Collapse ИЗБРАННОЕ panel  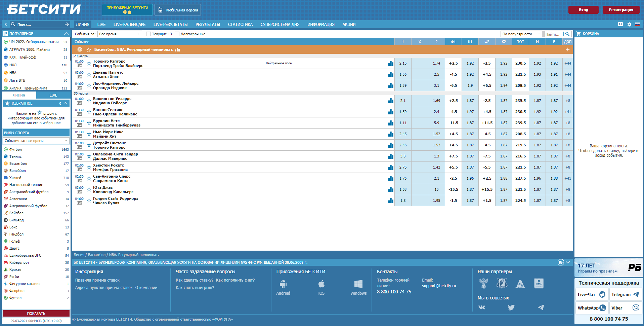tap(66, 103)
